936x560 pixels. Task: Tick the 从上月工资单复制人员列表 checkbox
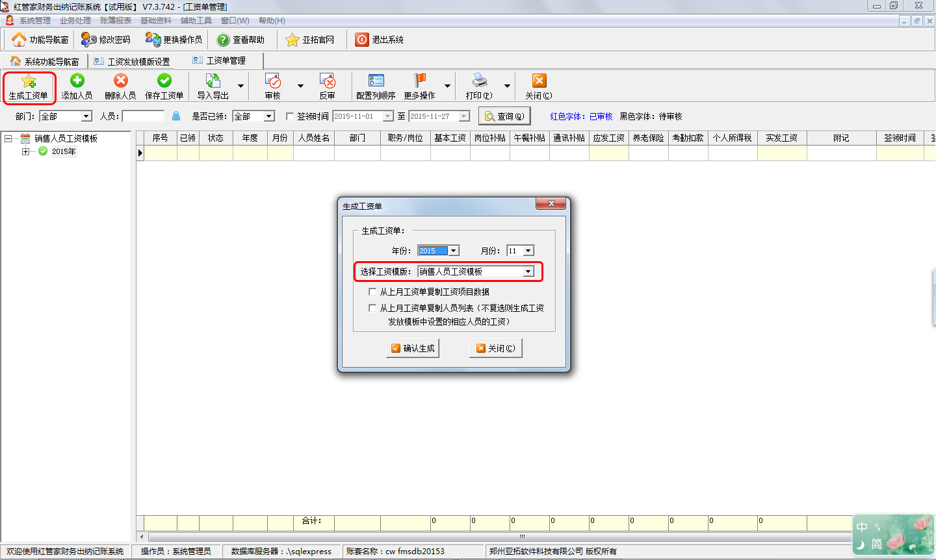pyautogui.click(x=372, y=308)
